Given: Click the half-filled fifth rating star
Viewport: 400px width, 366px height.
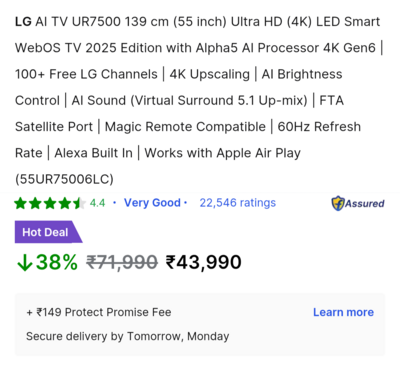Looking at the screenshot, I should pyautogui.click(x=79, y=203).
